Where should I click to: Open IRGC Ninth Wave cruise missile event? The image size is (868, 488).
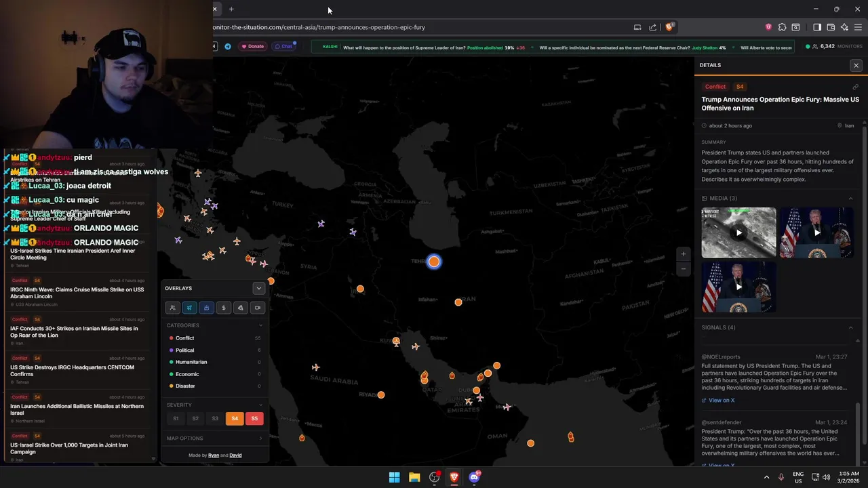point(77,292)
